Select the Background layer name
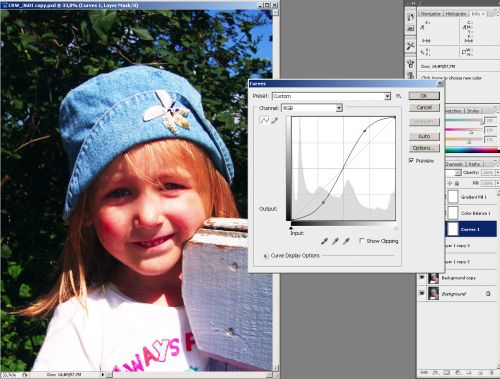The width and height of the screenshot is (500, 379). (x=454, y=294)
